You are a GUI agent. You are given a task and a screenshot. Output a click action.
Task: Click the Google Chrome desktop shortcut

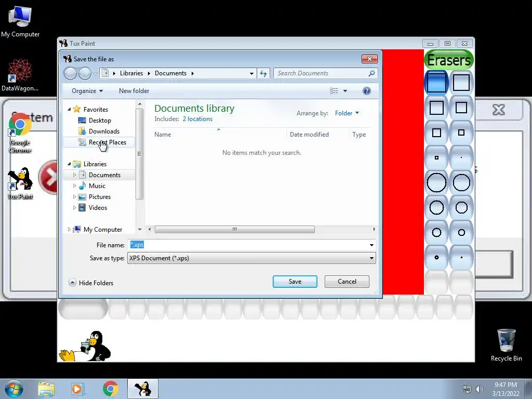click(20, 134)
